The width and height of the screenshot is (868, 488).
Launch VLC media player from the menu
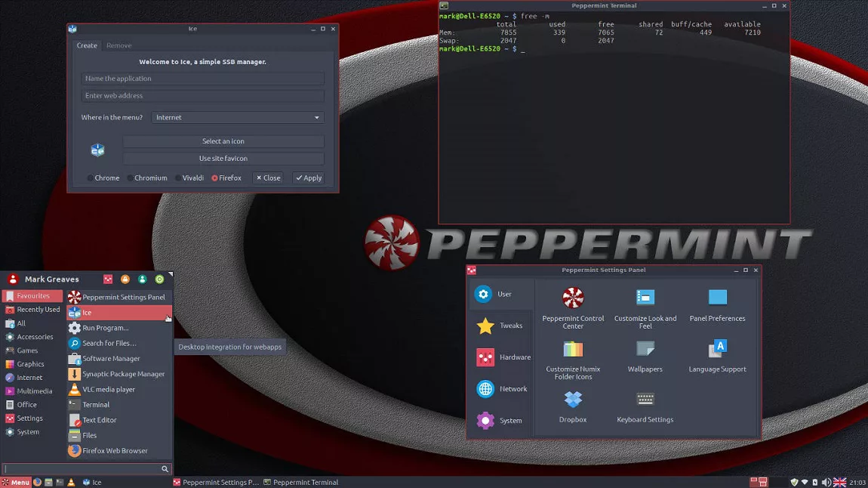[x=119, y=389]
